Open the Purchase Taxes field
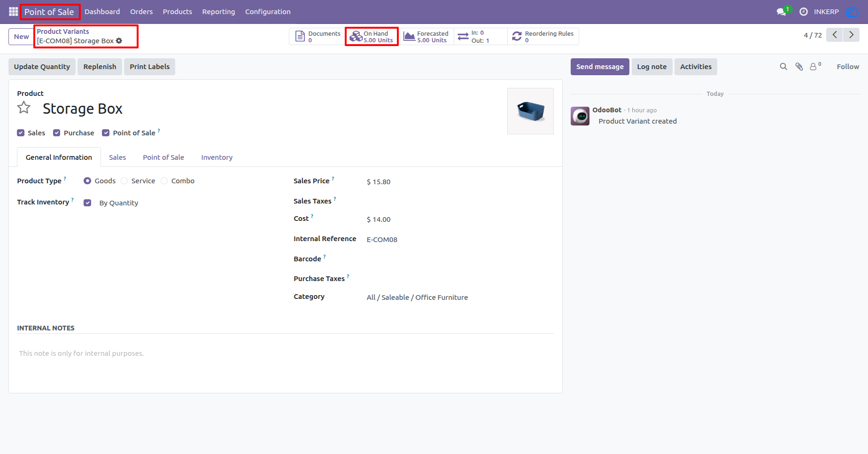 click(460, 279)
